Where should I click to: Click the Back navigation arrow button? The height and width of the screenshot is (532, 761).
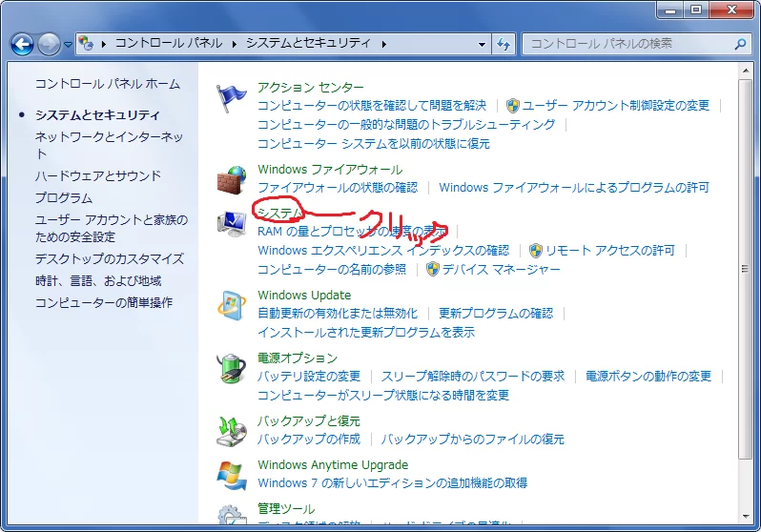(x=22, y=44)
